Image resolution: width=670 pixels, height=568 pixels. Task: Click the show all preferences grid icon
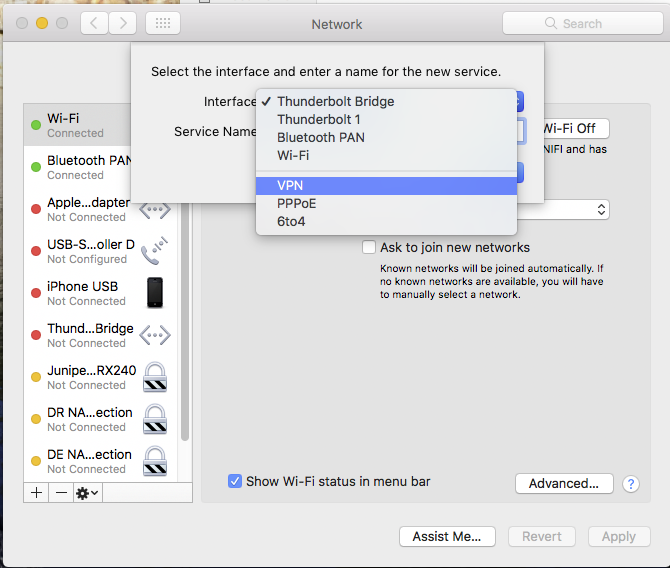click(x=163, y=24)
